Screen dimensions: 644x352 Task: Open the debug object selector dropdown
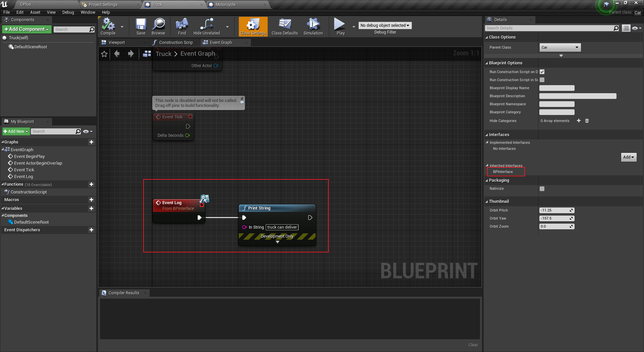385,25
